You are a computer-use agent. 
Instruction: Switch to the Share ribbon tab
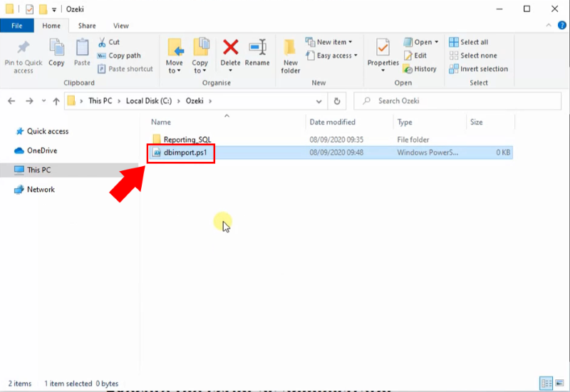pos(87,26)
